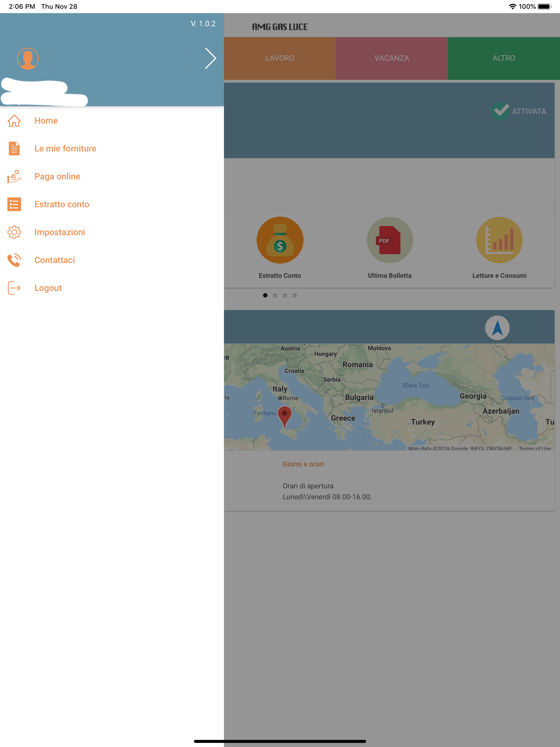Click the Letture e Consumi label
The height and width of the screenshot is (747, 560).
click(x=499, y=276)
